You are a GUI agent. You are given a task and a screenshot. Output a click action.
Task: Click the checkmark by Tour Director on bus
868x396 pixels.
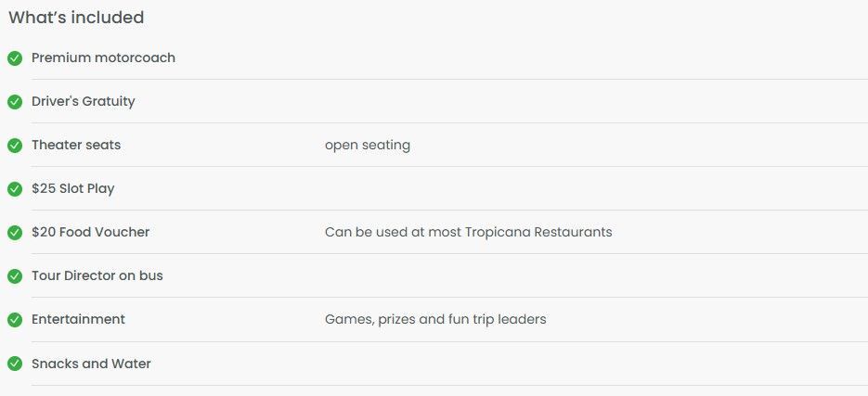(15, 276)
